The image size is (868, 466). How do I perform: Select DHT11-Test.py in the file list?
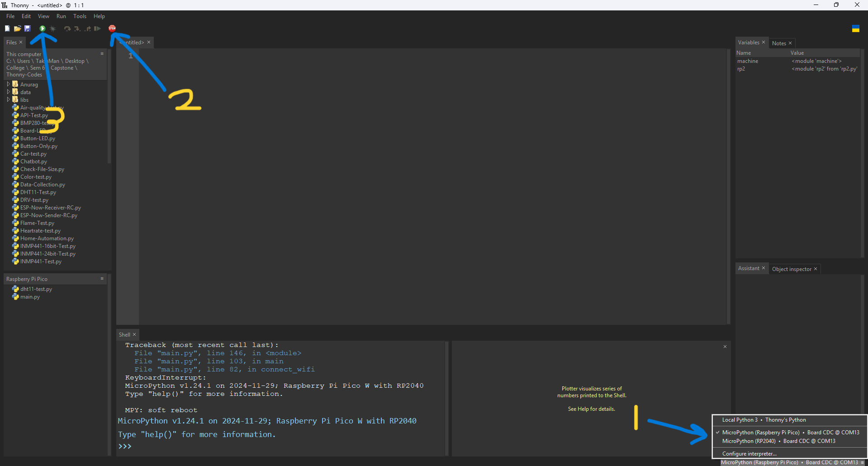[38, 192]
